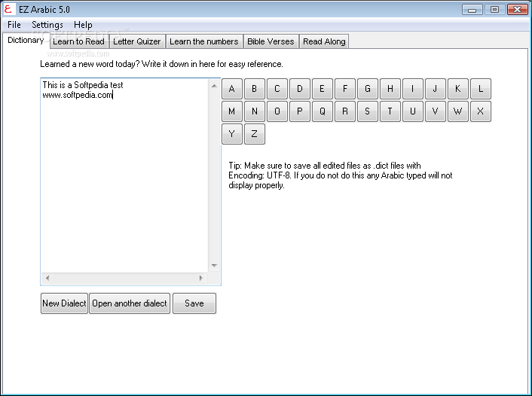Choose the letter P key
This screenshot has height=396, width=532.
coord(300,111)
